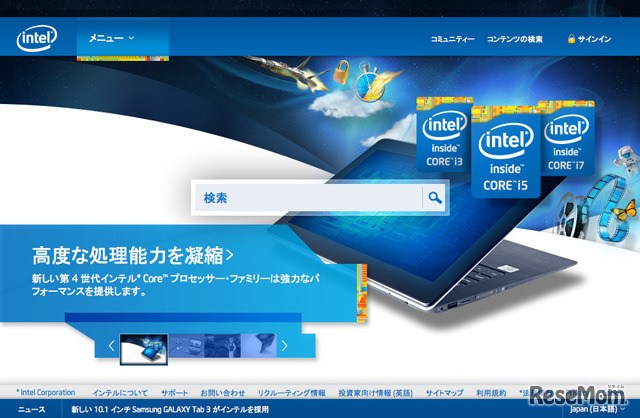Open the サイトマップ footer link
The width and height of the screenshot is (640, 418).
(x=444, y=393)
